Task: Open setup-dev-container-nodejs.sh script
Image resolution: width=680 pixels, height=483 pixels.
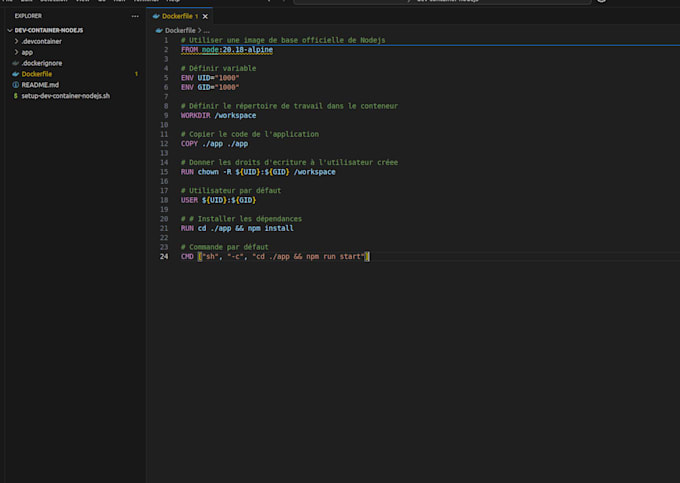Action: [65, 95]
